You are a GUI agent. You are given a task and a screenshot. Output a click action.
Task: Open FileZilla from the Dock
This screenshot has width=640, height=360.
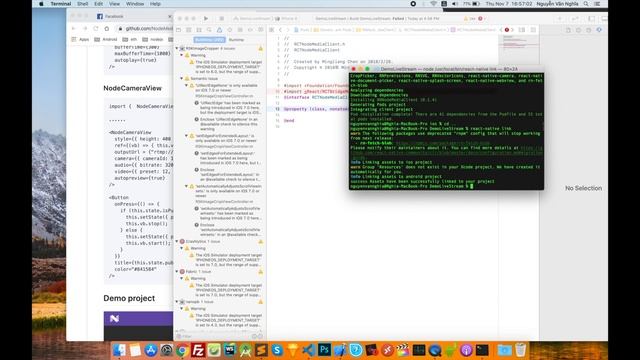point(198,350)
